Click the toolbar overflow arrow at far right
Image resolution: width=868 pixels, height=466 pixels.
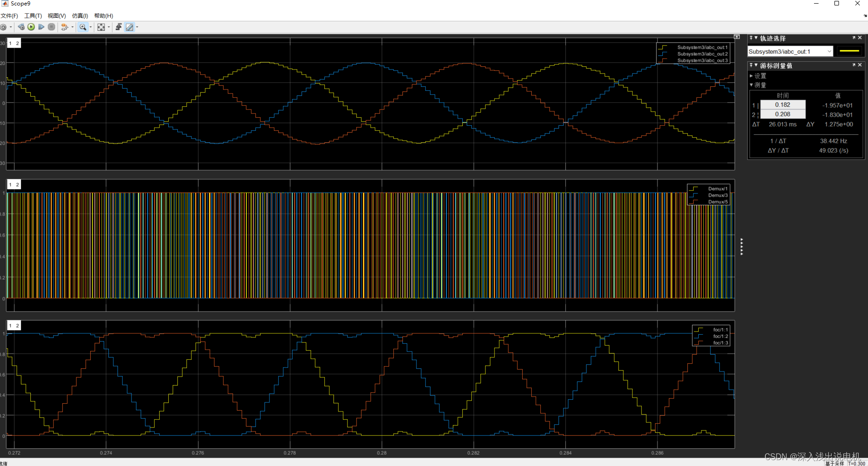coord(865,16)
